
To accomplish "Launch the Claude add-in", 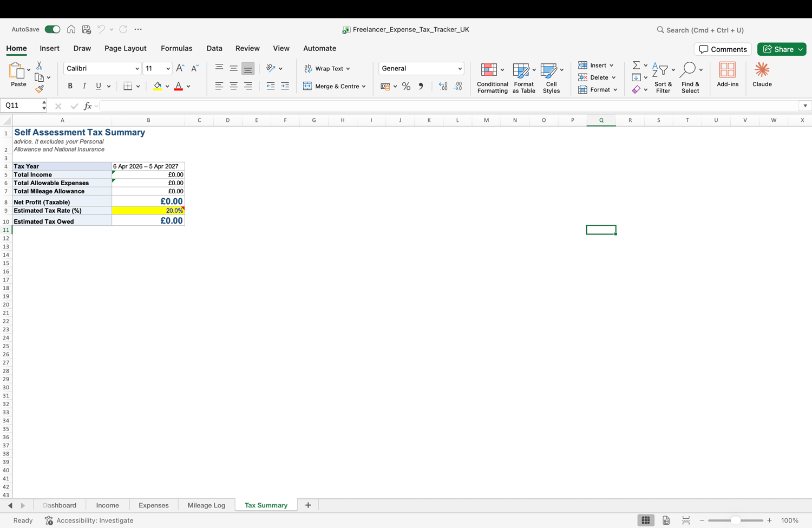I will (x=762, y=75).
